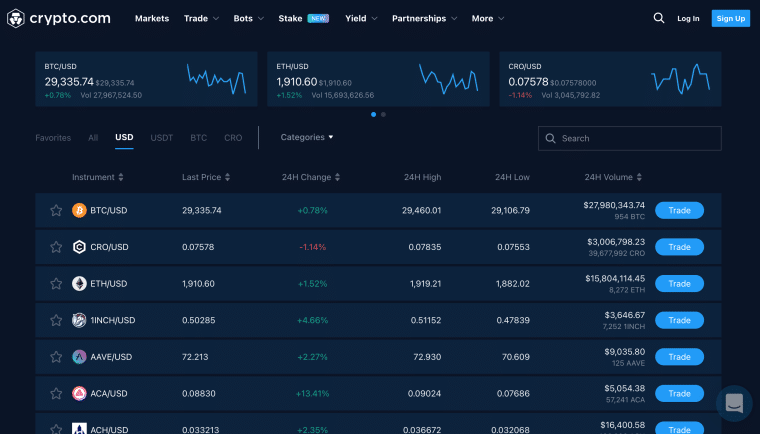Viewport: 760px width, 434px height.
Task: Click Trade button for CRO/USD
Action: 679,247
